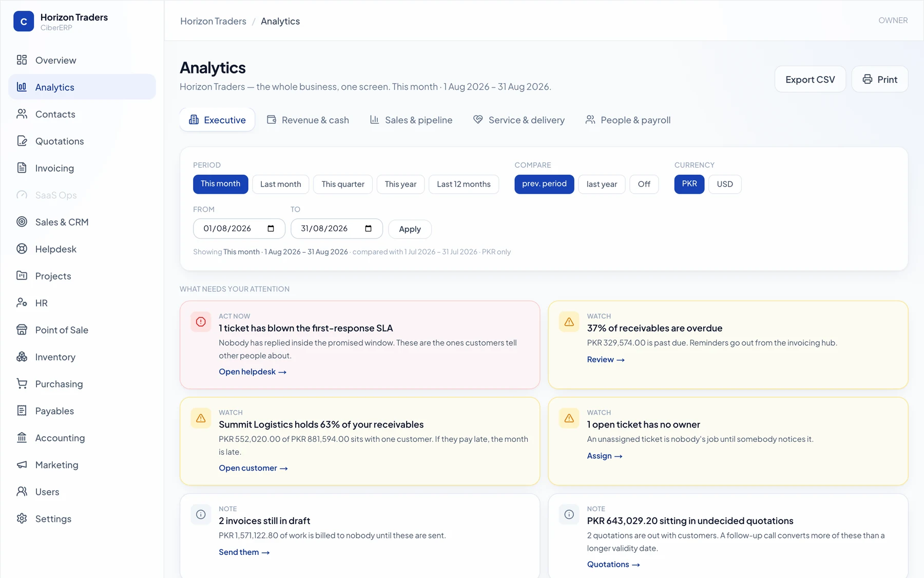This screenshot has height=578, width=924.
Task: Click the Settings gear icon
Action: (22, 518)
